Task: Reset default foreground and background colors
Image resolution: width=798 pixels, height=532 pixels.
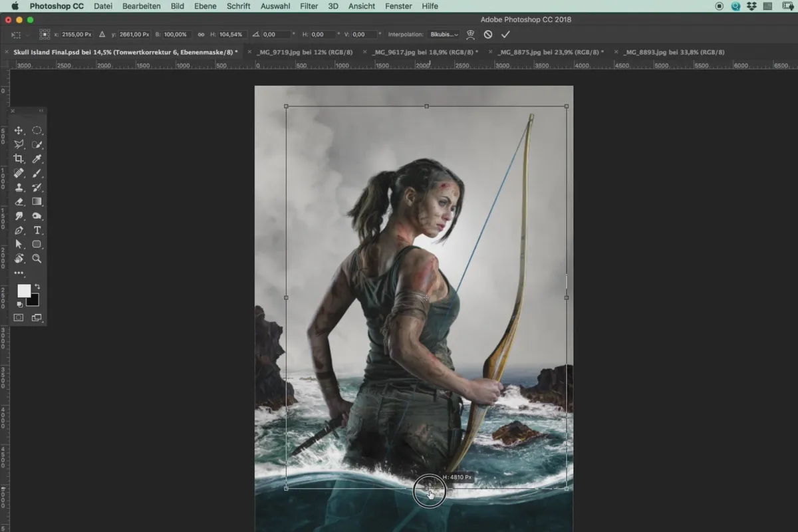Action: click(x=20, y=304)
